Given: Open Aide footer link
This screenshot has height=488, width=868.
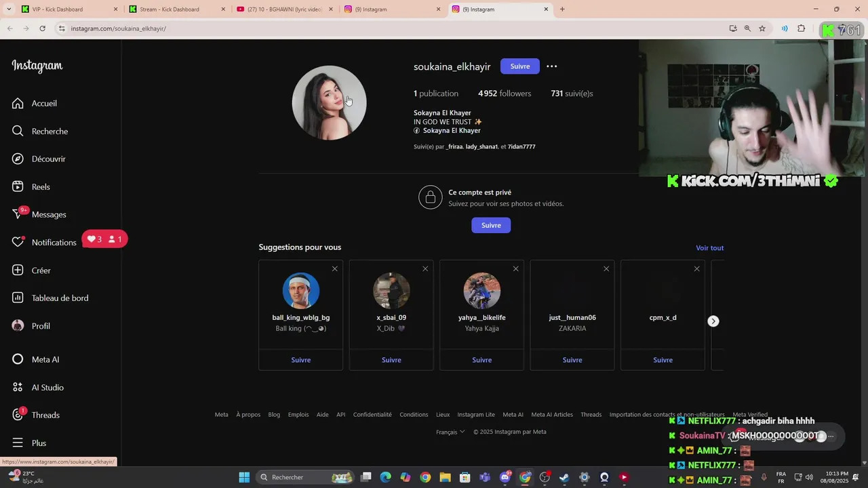Looking at the screenshot, I should pos(322,415).
